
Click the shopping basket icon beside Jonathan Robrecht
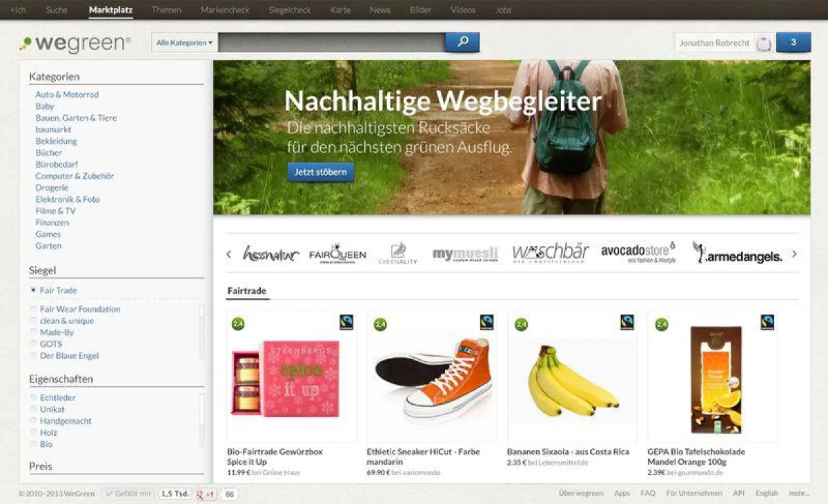(x=763, y=42)
